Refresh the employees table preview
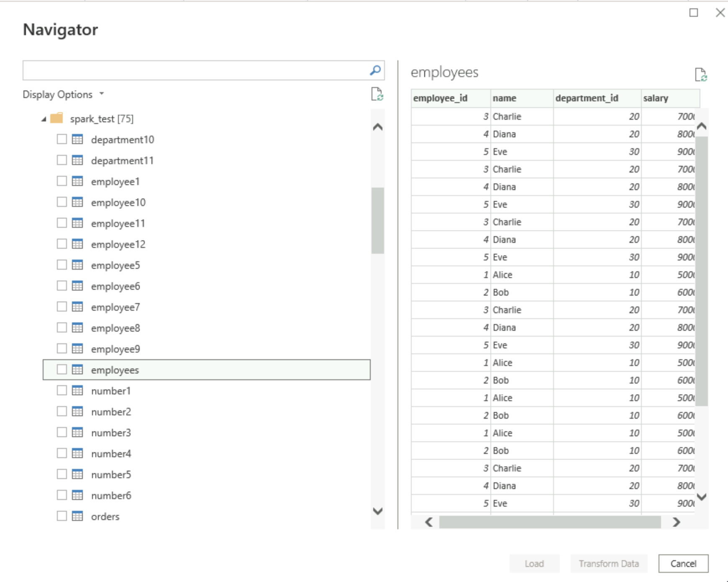Viewport: 728px width, 582px height. [x=700, y=75]
